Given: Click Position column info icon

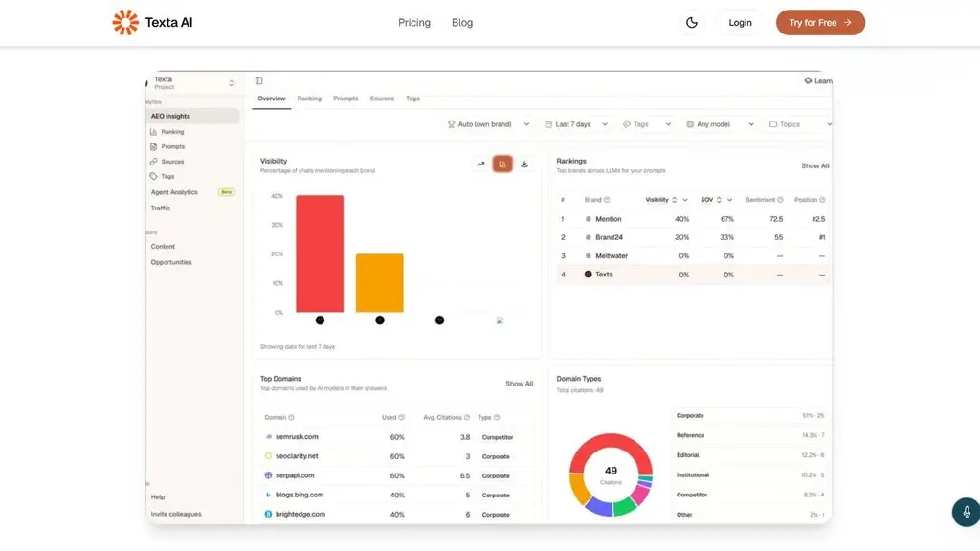Looking at the screenshot, I should [x=822, y=200].
